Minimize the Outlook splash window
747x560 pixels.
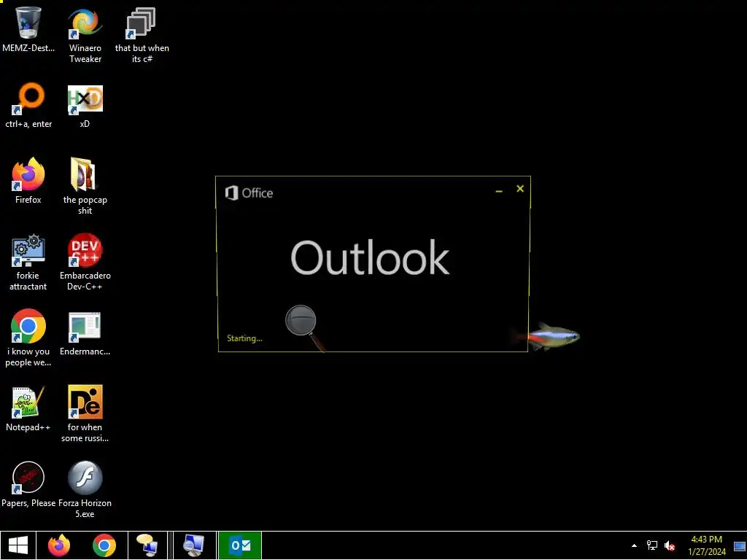point(499,190)
